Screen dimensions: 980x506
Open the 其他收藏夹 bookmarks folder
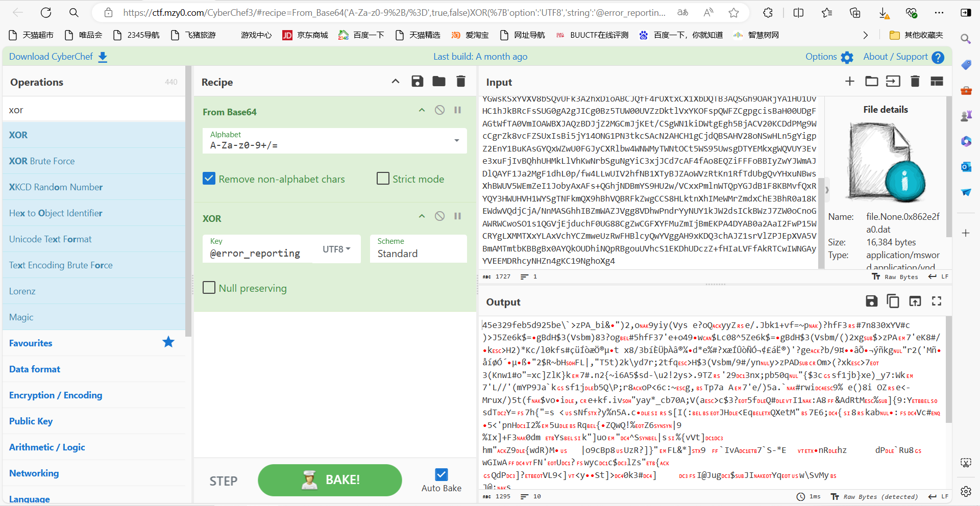[x=916, y=35]
